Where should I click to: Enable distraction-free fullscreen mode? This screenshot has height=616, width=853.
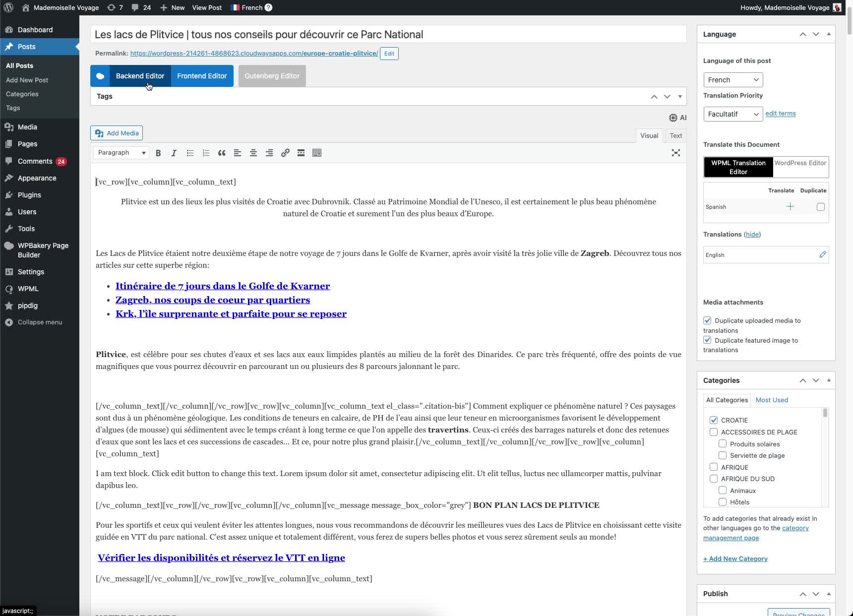coord(676,153)
